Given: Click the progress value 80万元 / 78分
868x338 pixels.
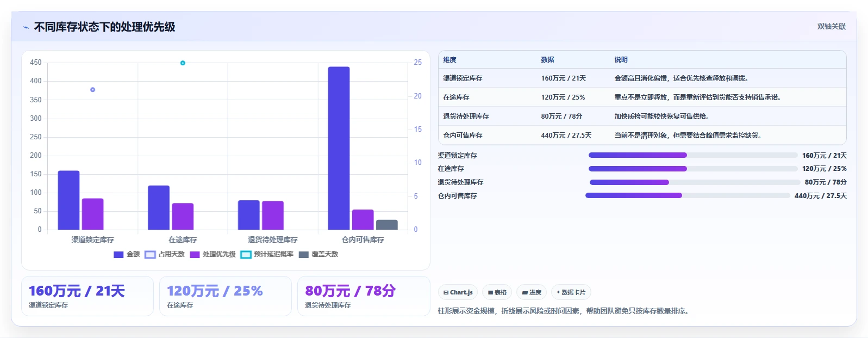Looking at the screenshot, I should tap(826, 182).
